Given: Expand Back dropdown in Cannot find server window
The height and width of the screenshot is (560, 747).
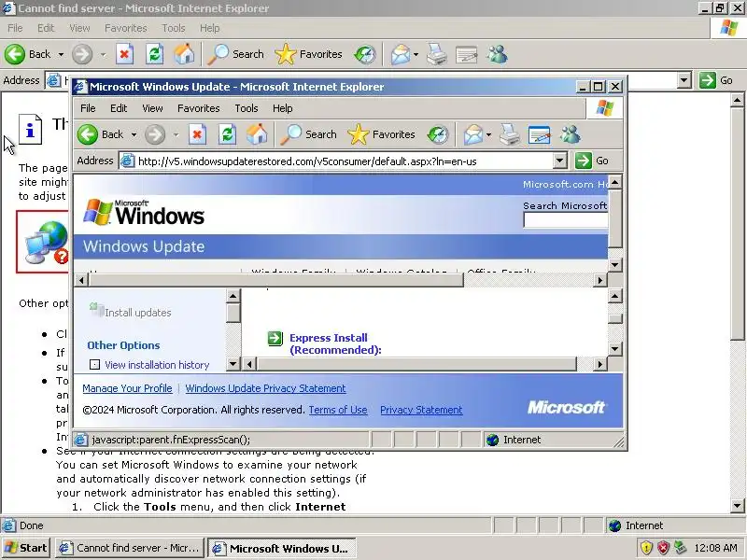Looking at the screenshot, I should point(61,54).
